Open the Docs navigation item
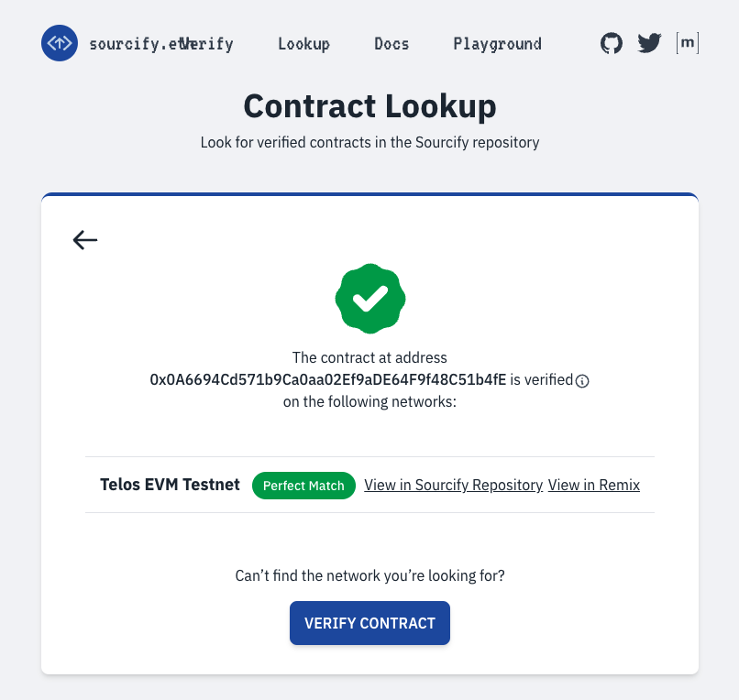The height and width of the screenshot is (700, 739). [392, 44]
